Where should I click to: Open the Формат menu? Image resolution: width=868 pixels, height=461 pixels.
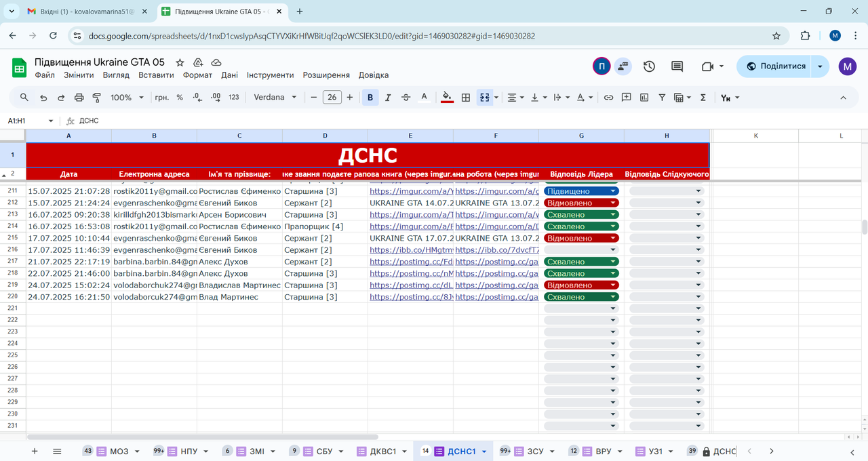197,75
